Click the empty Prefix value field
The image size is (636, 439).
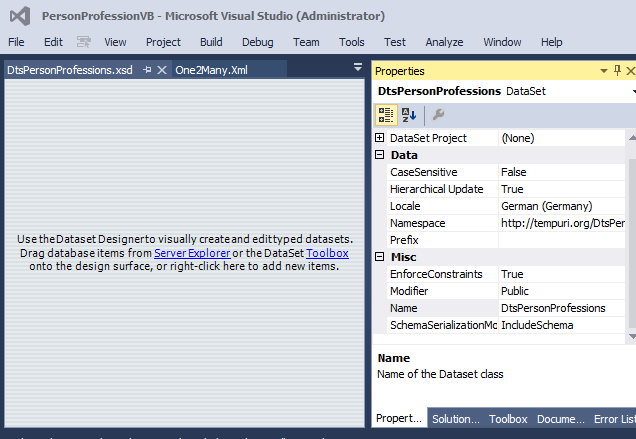[x=562, y=240]
